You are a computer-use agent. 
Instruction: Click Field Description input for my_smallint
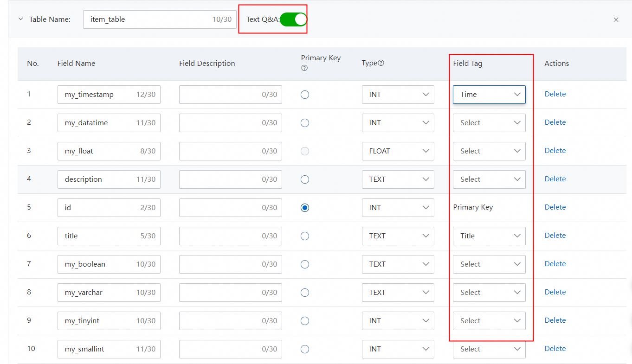[x=231, y=349]
